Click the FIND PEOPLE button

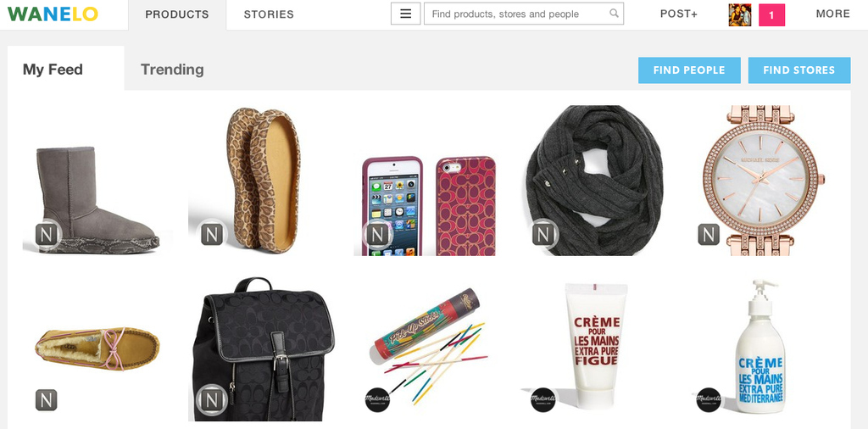coord(689,70)
